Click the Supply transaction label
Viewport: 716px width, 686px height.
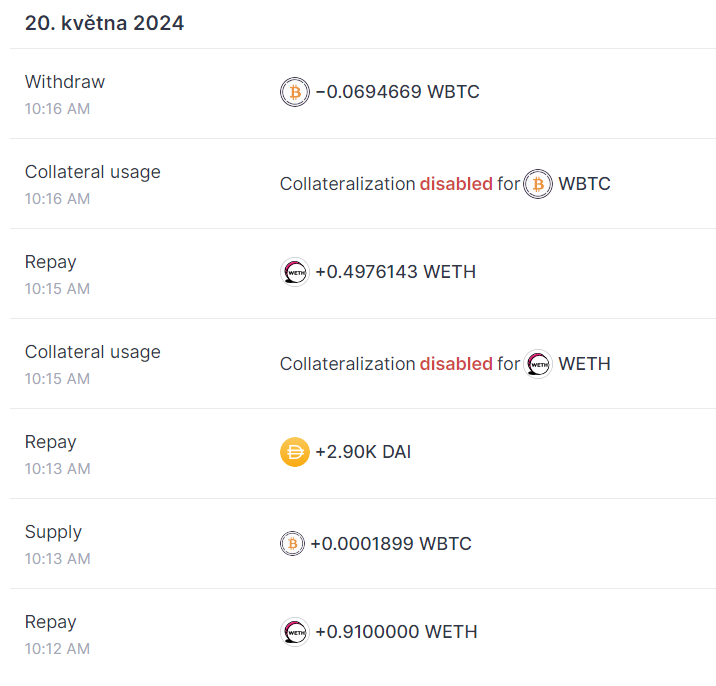(54, 532)
